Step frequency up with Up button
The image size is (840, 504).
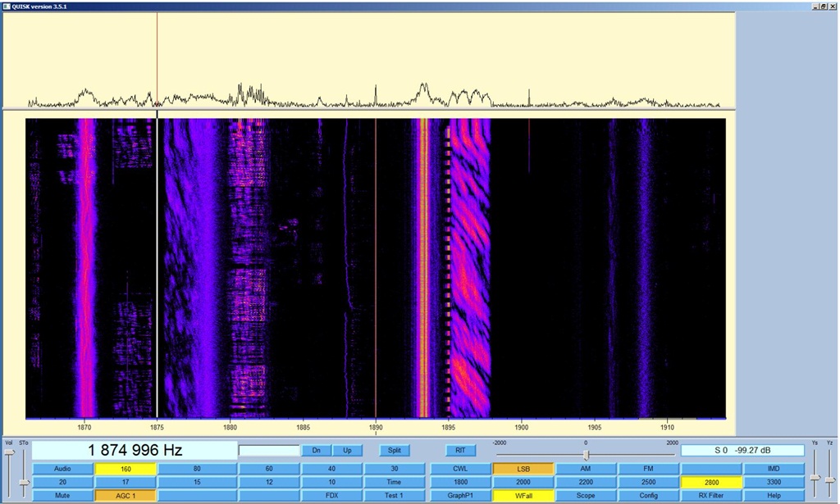click(x=347, y=451)
